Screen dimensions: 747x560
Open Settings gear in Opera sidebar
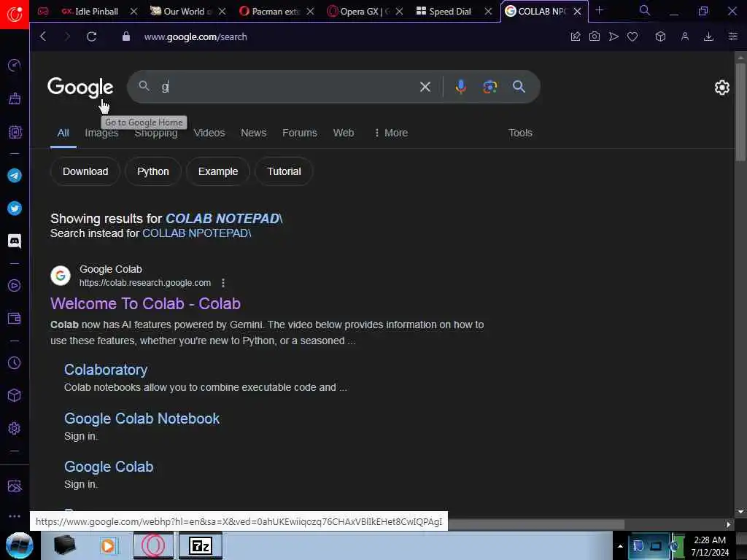[x=15, y=428]
